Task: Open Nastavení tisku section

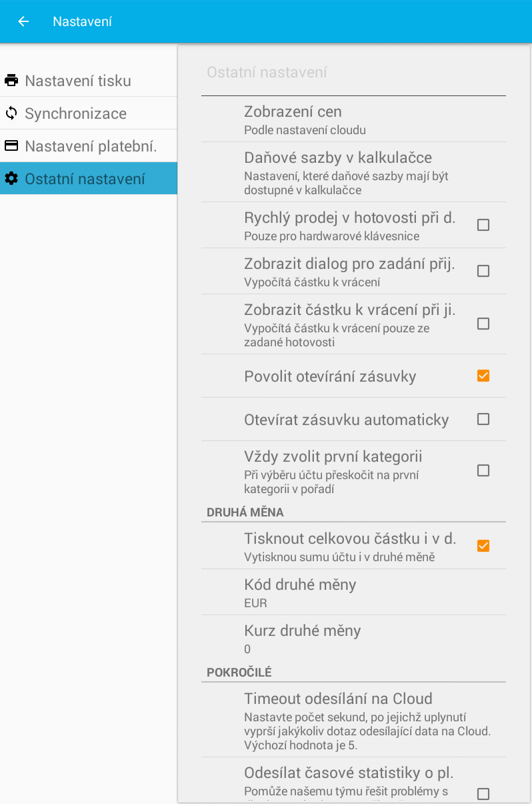Action: pyautogui.click(x=89, y=81)
